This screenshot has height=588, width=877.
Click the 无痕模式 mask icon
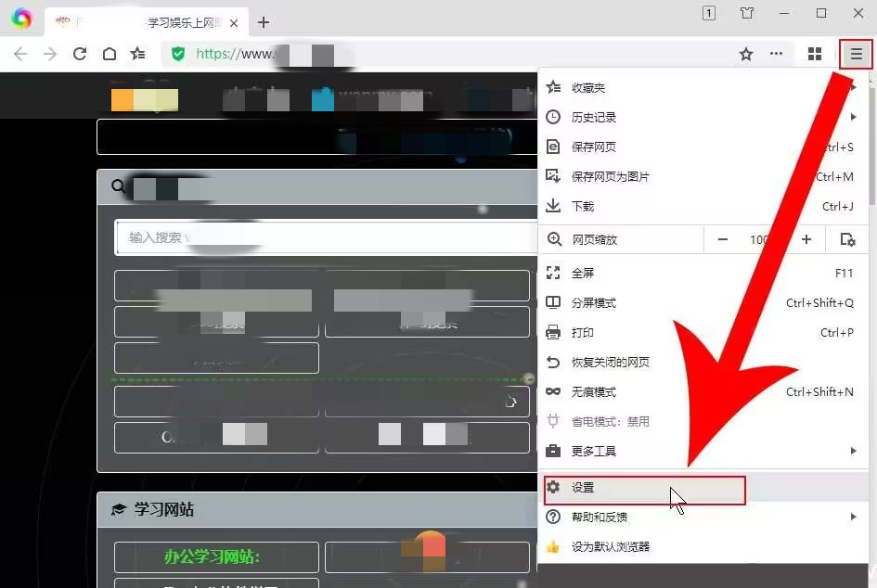[x=553, y=391]
